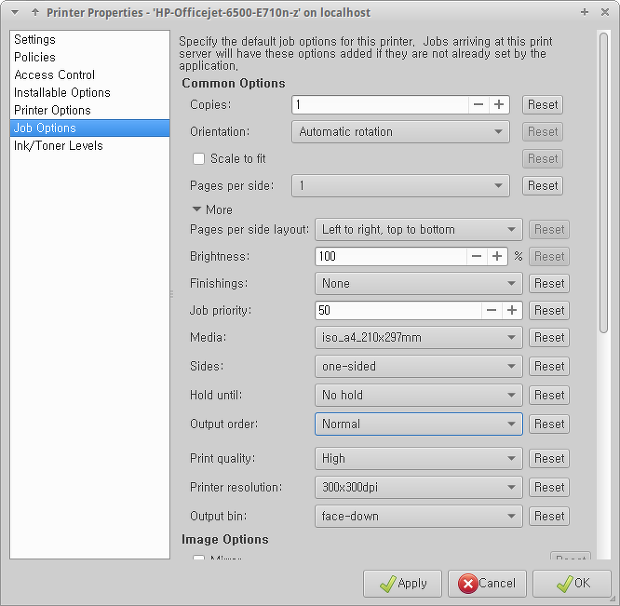620x606 pixels.
Task: Reset the Print quality option
Action: pyautogui.click(x=549, y=459)
